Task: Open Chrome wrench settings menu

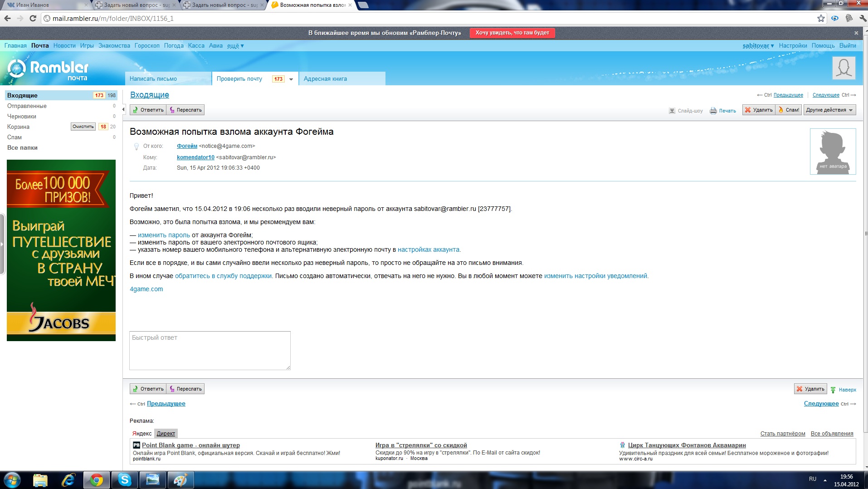Action: click(x=862, y=19)
